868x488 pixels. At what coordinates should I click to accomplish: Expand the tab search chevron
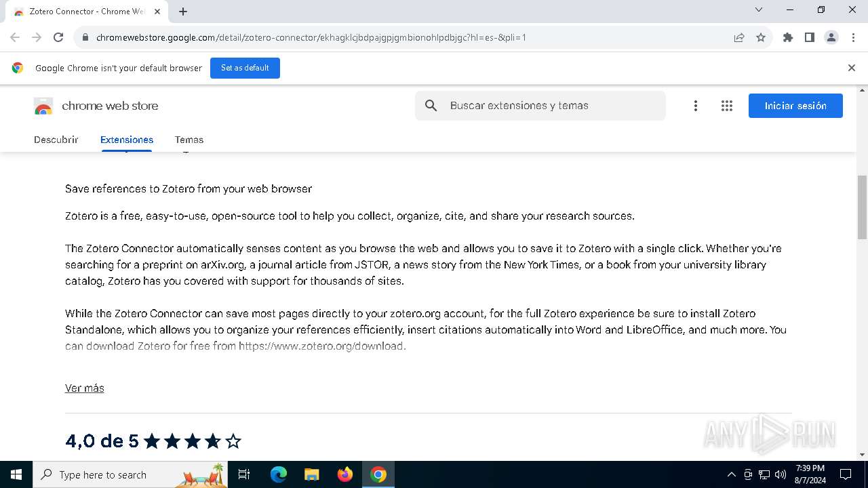coord(759,10)
